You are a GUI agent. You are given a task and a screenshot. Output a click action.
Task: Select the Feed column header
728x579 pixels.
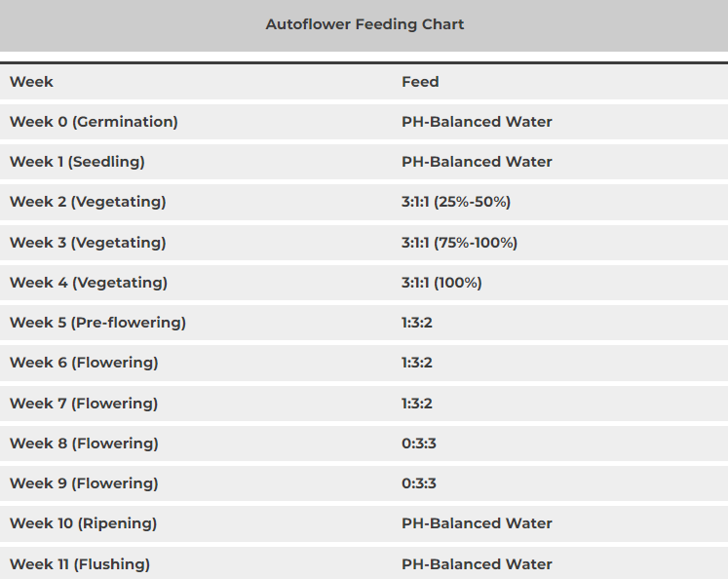[x=420, y=82]
